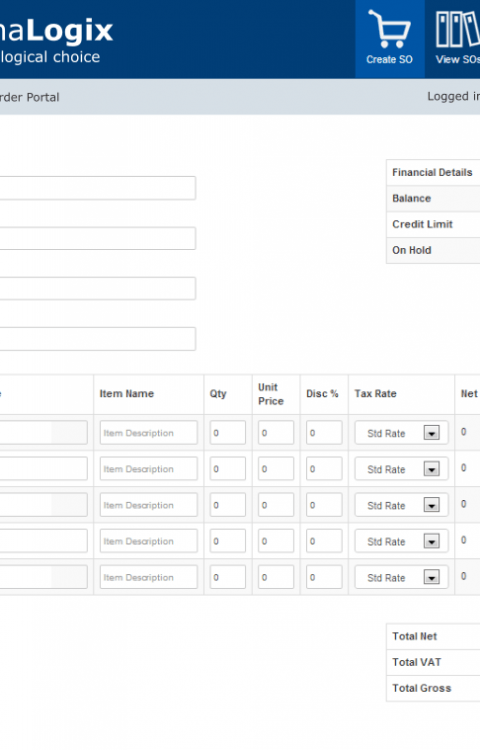Open Tax Rate dropdown in fourth row
Screen dimensions: 480x750
401,541
